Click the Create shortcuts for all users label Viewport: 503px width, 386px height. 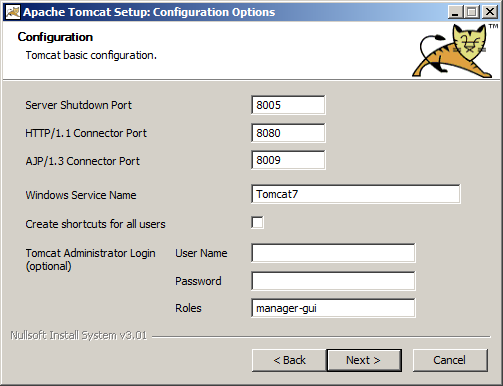(95, 224)
